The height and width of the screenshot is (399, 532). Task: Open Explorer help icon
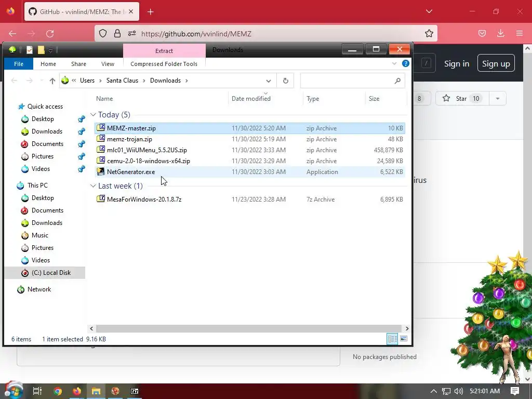pos(405,63)
